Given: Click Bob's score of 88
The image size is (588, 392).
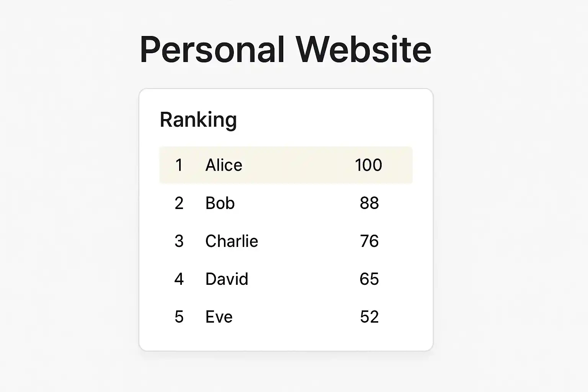Looking at the screenshot, I should tap(369, 203).
